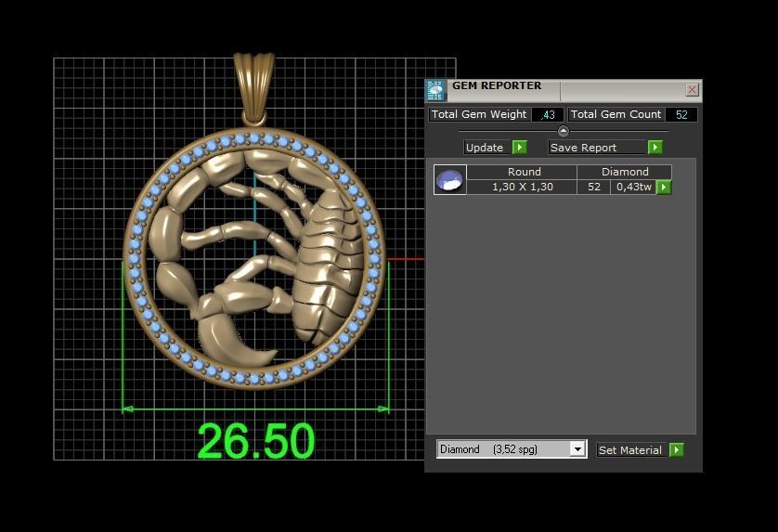Image resolution: width=778 pixels, height=532 pixels.
Task: Click the Total Gem Weight value field
Action: coord(547,114)
